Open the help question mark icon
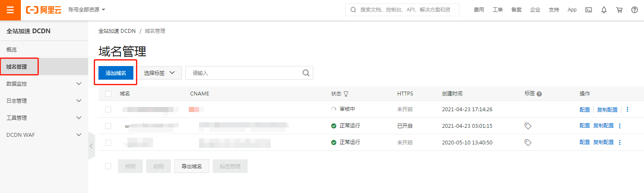 [635, 10]
